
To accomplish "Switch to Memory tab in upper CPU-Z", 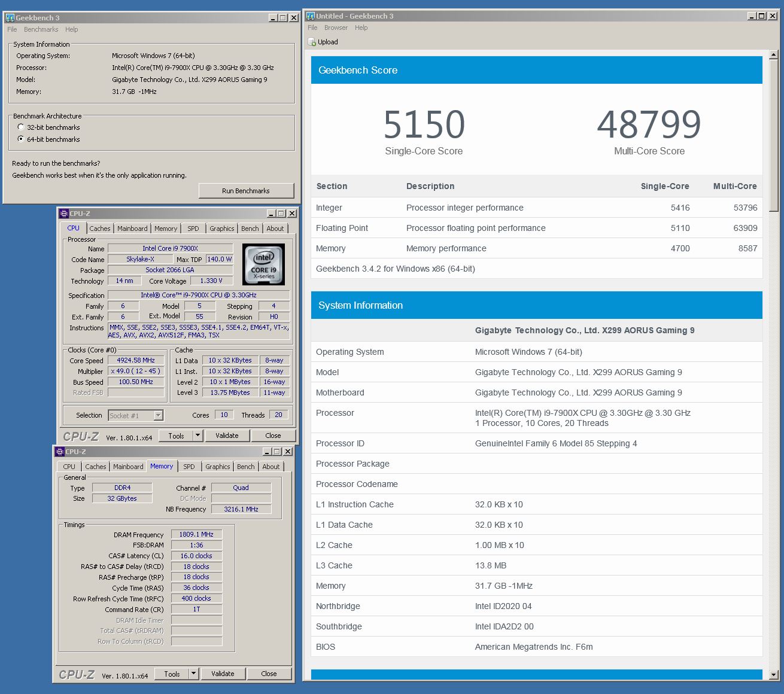I will pos(166,229).
